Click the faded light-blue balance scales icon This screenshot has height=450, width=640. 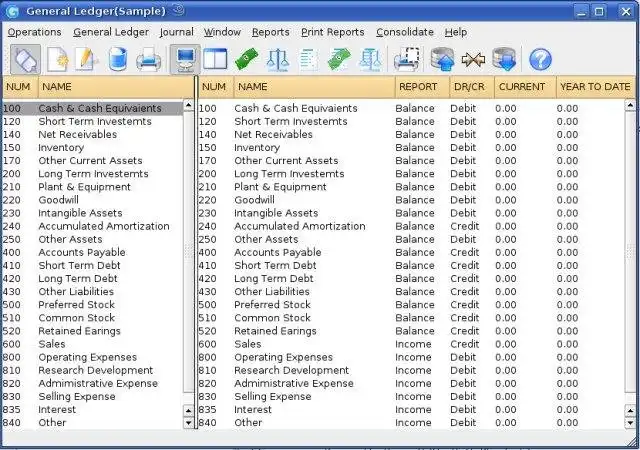tap(370, 60)
